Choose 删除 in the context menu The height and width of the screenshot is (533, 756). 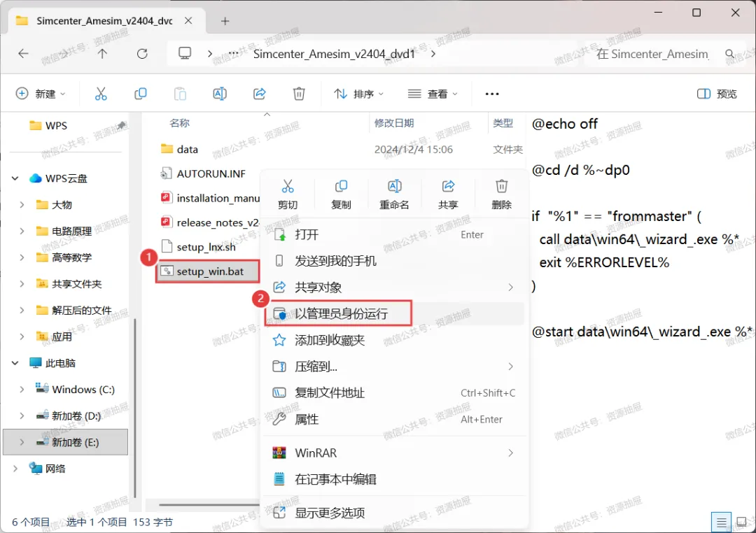coord(501,194)
